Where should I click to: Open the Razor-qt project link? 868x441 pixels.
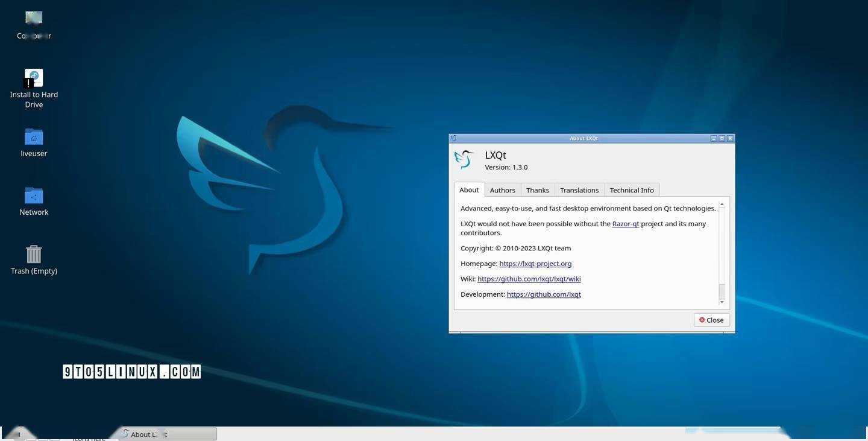coord(626,224)
